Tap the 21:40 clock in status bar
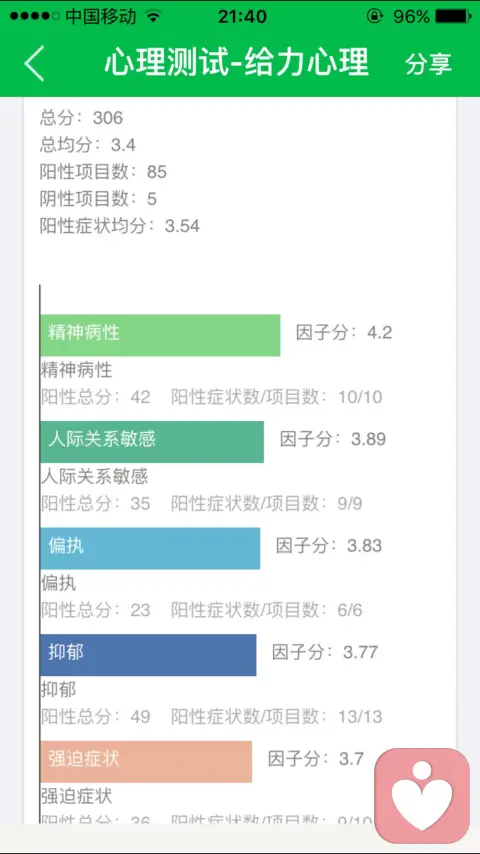This screenshot has width=480, height=854. [242, 16]
